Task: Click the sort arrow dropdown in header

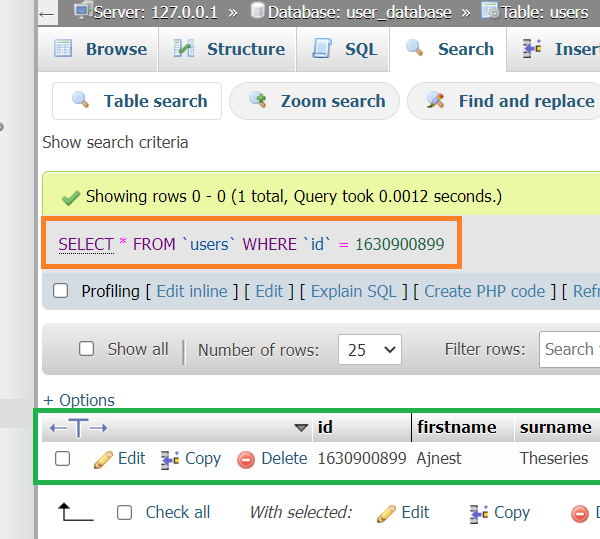Action: click(301, 428)
